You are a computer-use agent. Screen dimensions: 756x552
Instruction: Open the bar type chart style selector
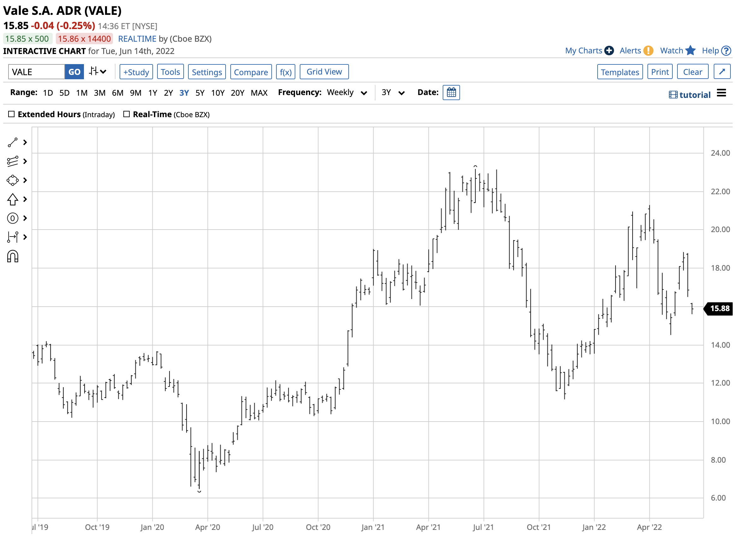[97, 71]
